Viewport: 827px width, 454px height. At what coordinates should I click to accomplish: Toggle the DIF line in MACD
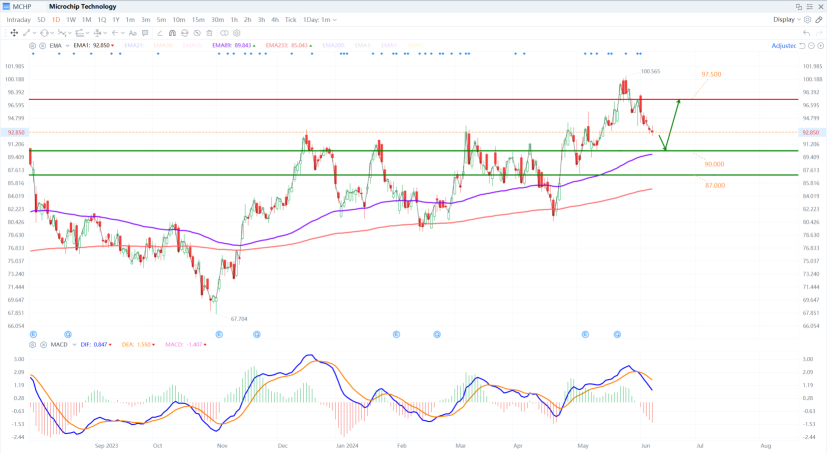pos(95,344)
